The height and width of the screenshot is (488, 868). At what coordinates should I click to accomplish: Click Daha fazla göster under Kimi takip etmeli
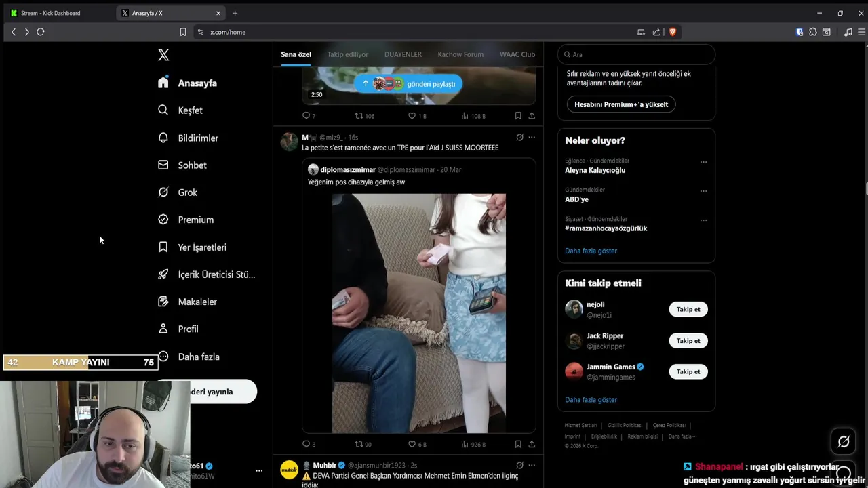tap(591, 400)
